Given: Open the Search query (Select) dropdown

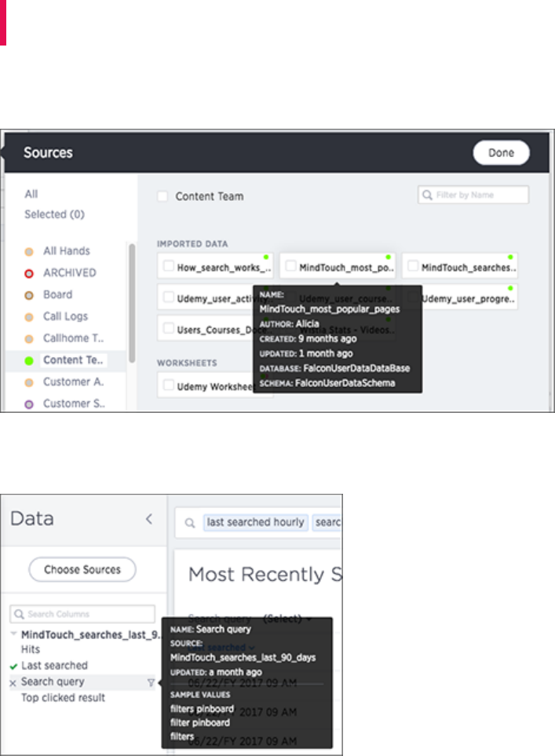Looking at the screenshot, I should [x=287, y=618].
